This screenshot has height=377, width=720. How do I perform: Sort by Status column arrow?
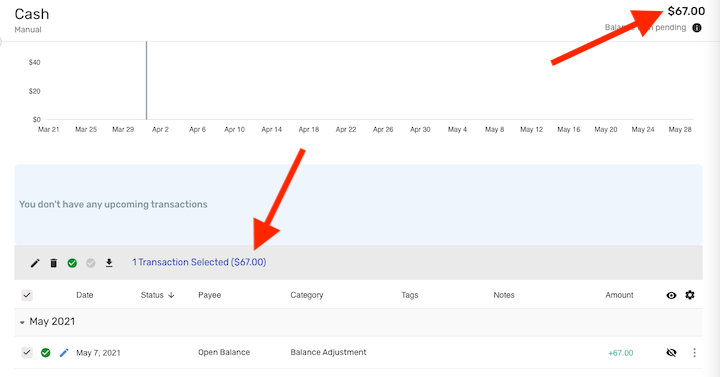(171, 295)
